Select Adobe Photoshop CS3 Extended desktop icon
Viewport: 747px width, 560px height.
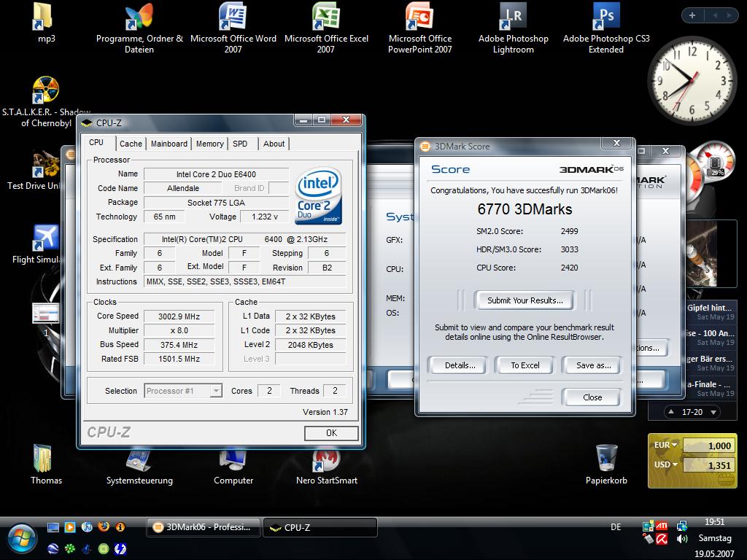pyautogui.click(x=606, y=28)
